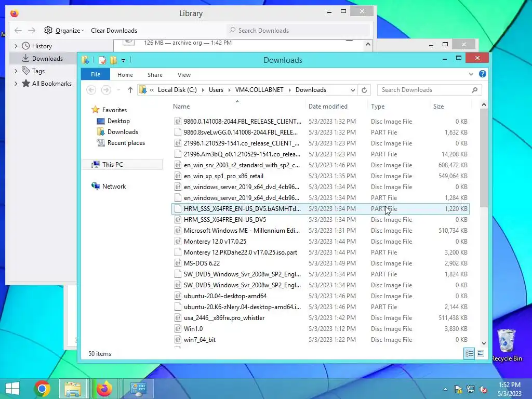This screenshot has width=532, height=399.
Task: Select file win7_64_bit
Action: click(x=199, y=340)
